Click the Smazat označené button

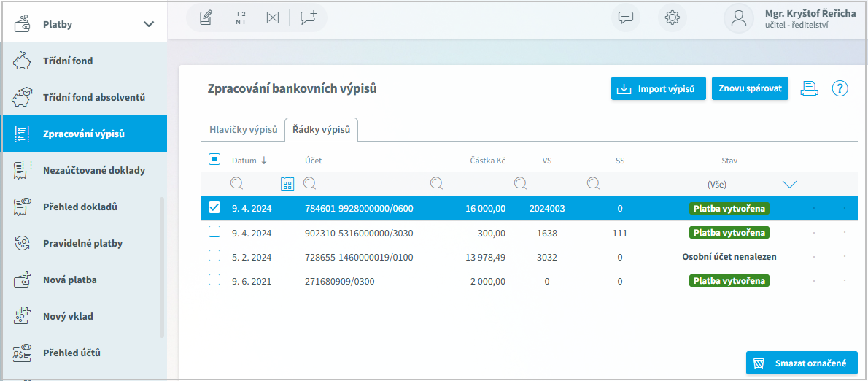(x=802, y=363)
